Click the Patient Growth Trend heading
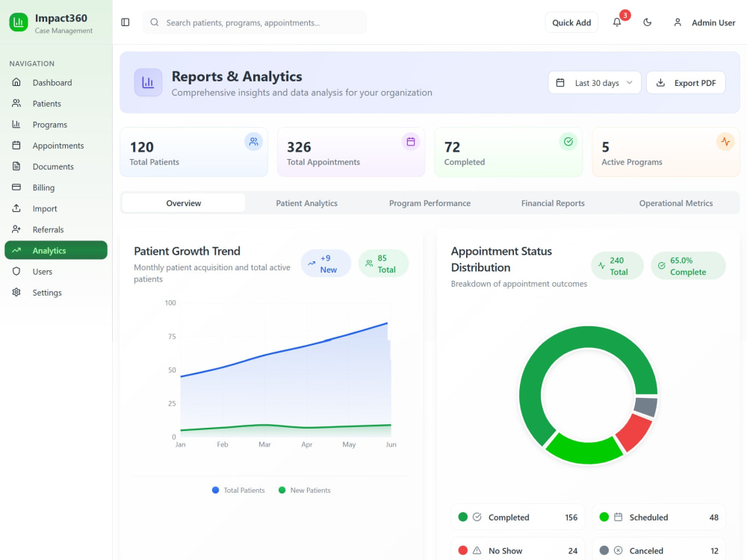This screenshot has height=560, width=747. [x=187, y=251]
